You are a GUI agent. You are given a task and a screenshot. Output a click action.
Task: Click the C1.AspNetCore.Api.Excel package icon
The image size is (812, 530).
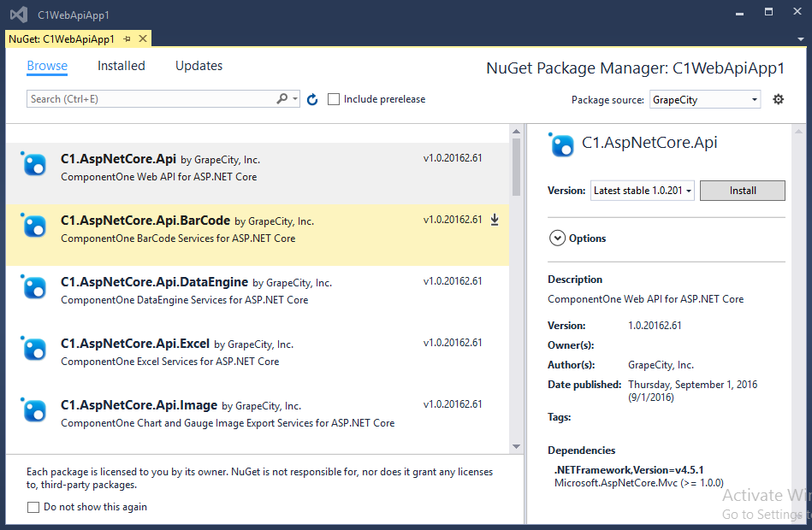point(34,350)
